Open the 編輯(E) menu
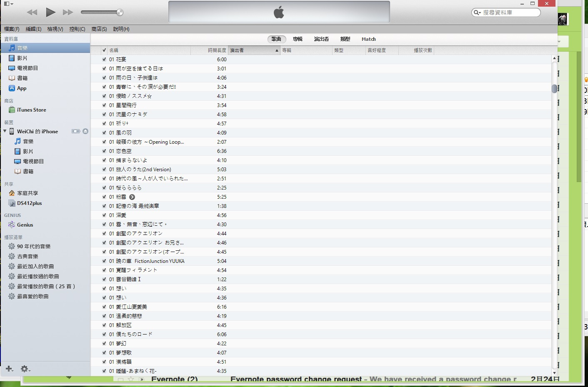The width and height of the screenshot is (588, 387). coord(33,29)
